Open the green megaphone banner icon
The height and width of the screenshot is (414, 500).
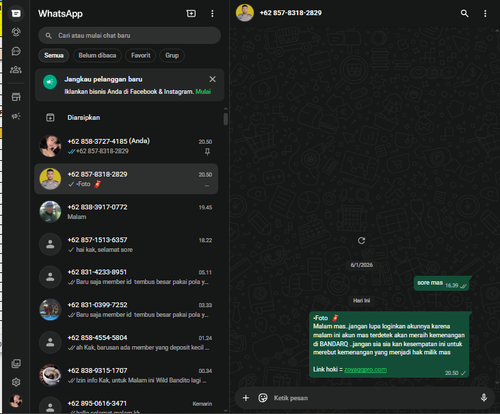50,82
